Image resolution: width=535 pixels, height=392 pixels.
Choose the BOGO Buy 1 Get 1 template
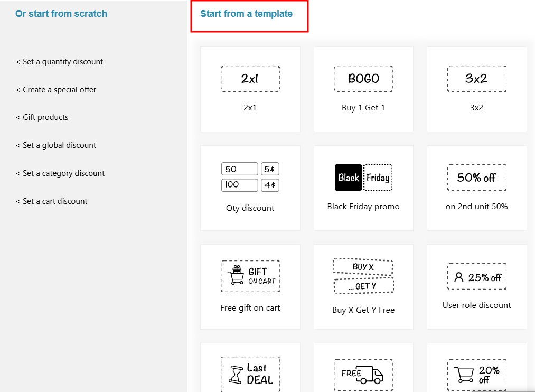[363, 79]
